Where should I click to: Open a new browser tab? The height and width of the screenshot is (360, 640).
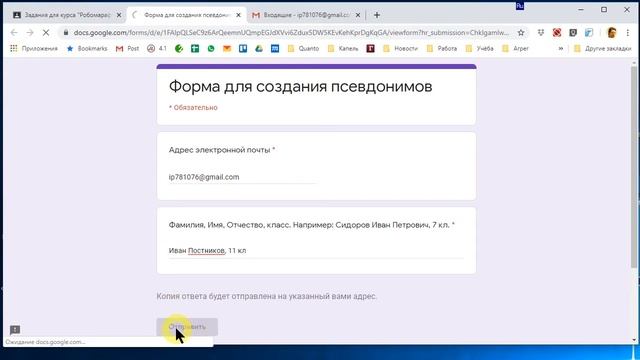tap(377, 15)
